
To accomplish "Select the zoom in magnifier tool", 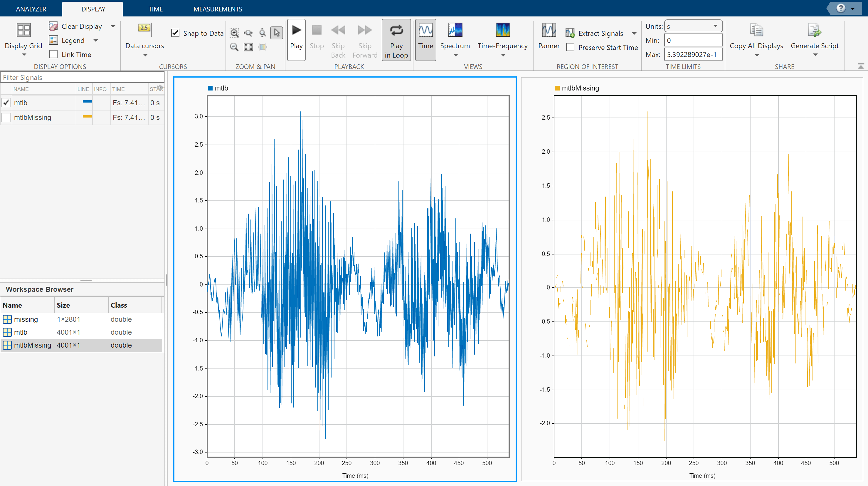I will (x=234, y=33).
